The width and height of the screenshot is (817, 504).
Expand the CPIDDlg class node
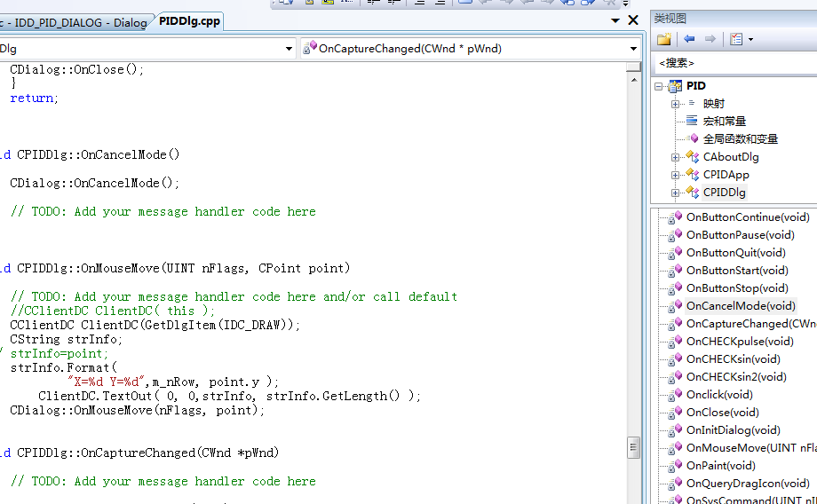click(x=675, y=193)
